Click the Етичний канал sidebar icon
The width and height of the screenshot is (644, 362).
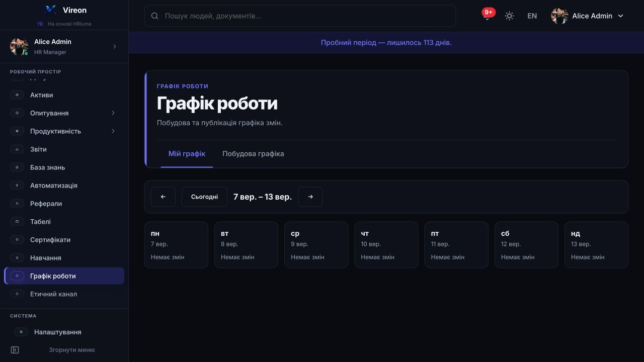point(17,294)
